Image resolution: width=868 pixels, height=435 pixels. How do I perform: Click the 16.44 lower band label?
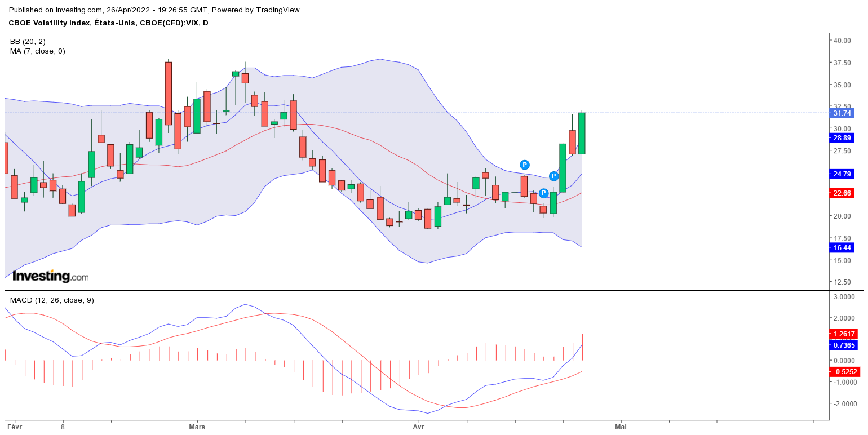(x=842, y=247)
